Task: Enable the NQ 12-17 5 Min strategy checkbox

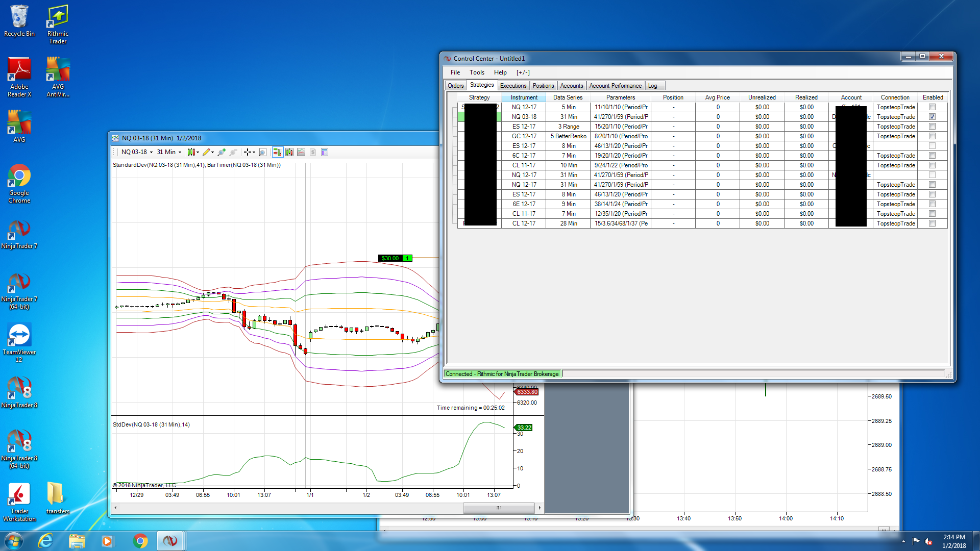Action: click(x=932, y=107)
